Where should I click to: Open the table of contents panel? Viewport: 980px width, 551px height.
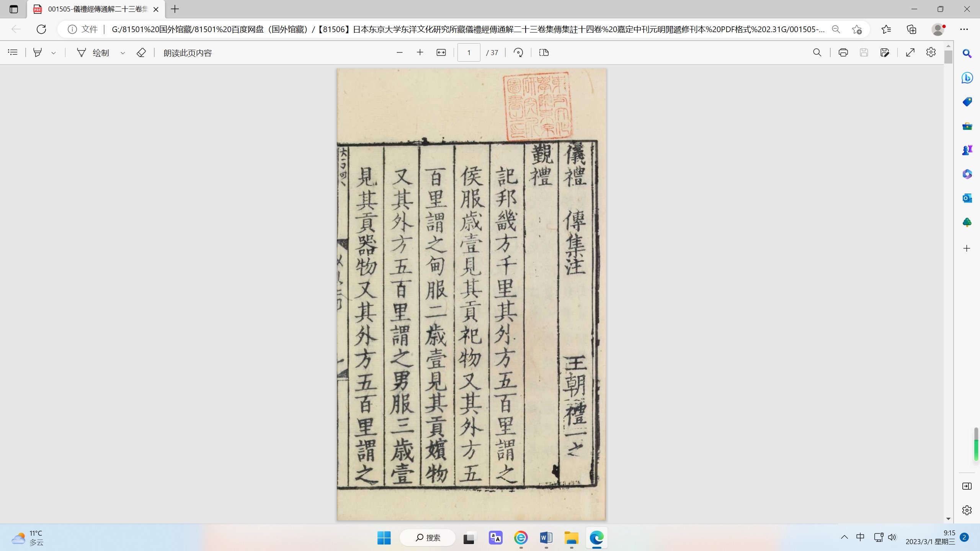click(13, 52)
